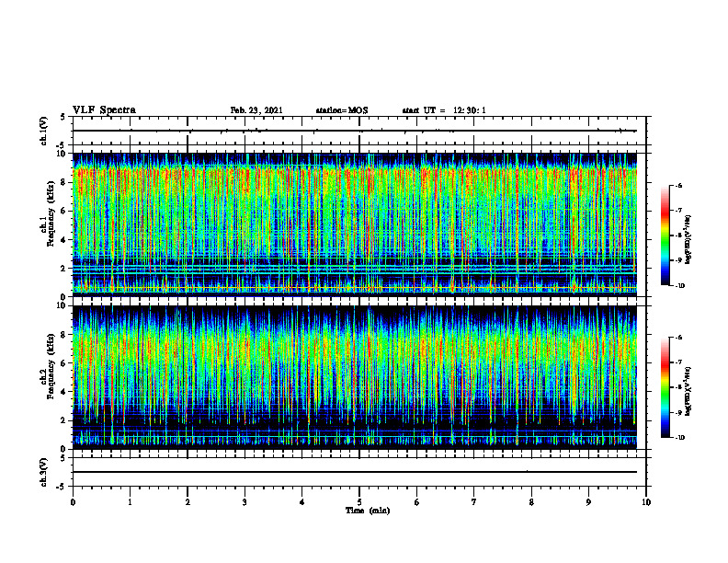Viewport: 728px width, 563px height.
Task: Click the ch.1 color bar value "-9"
Action: click(678, 260)
